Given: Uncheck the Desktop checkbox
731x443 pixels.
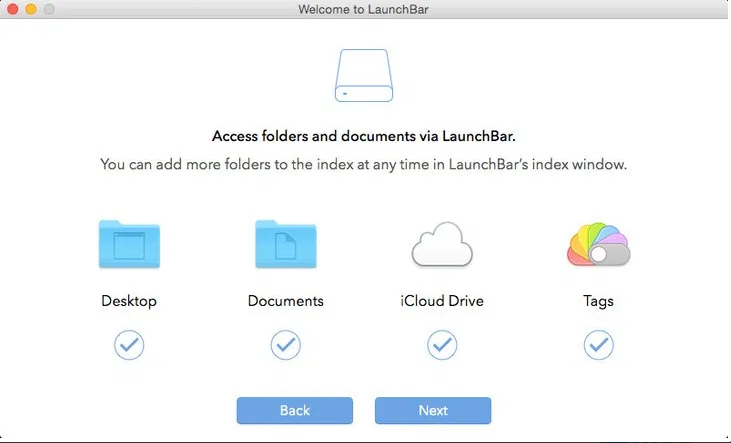Looking at the screenshot, I should click(x=129, y=345).
